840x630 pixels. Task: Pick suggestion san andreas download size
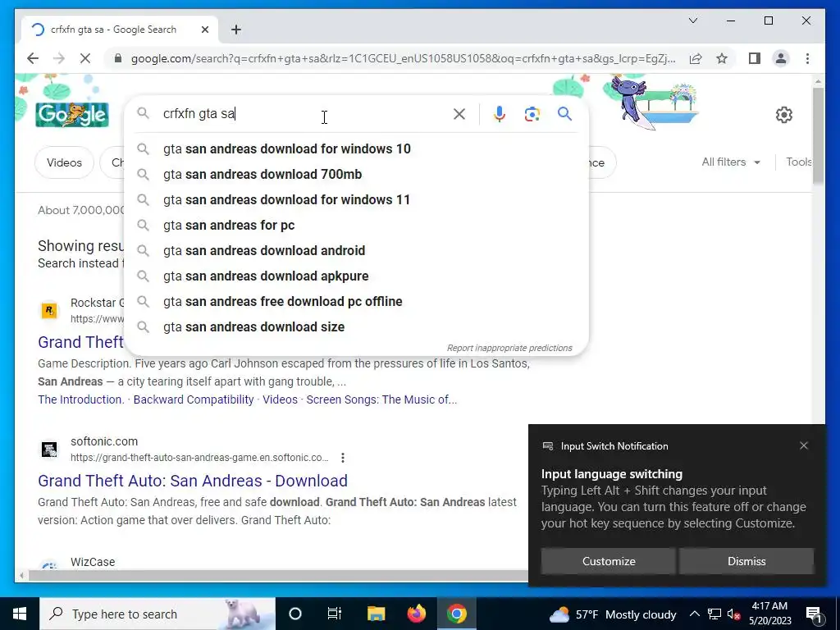pos(356,326)
